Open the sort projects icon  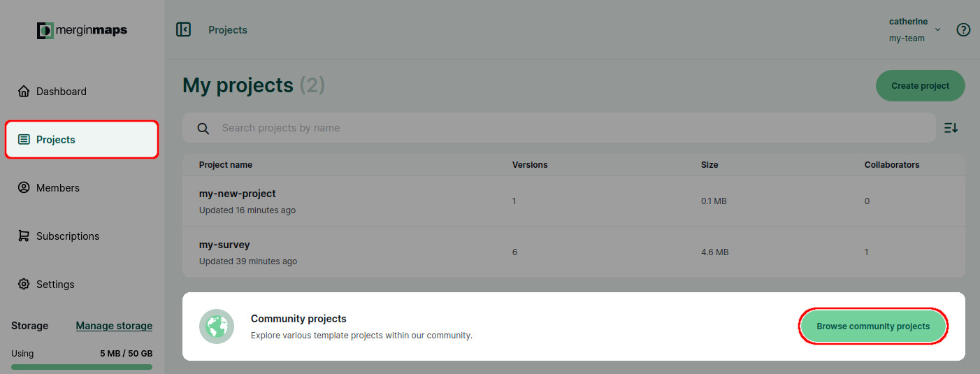coord(951,128)
